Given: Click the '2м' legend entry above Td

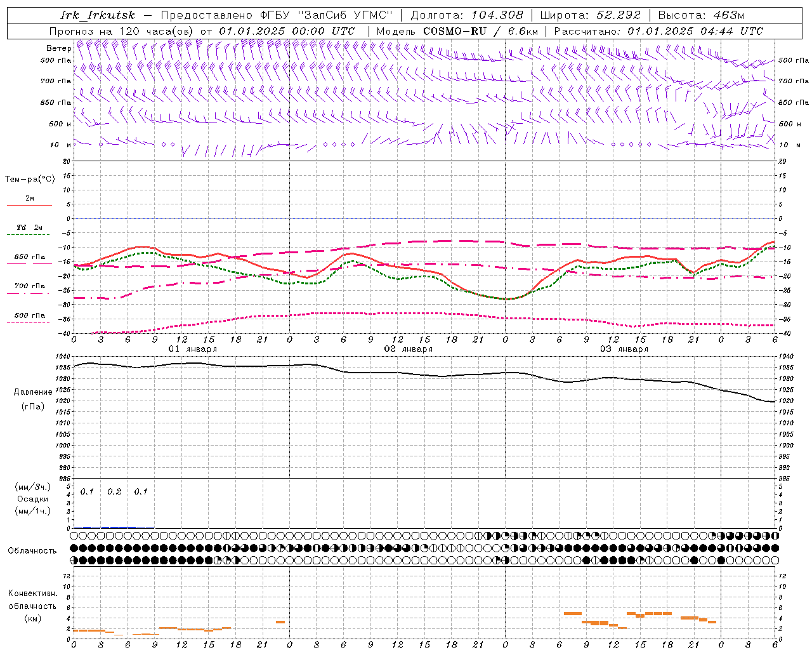Looking at the screenshot, I should 30,199.
